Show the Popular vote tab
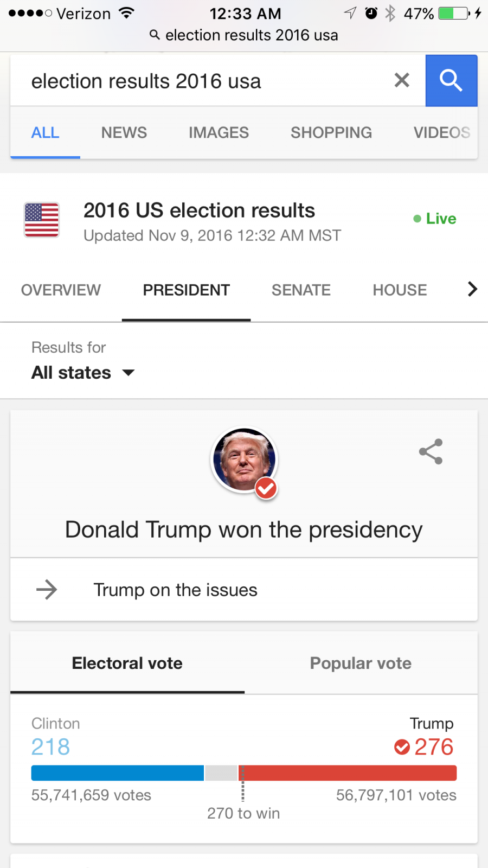Image resolution: width=488 pixels, height=868 pixels. [x=361, y=663]
